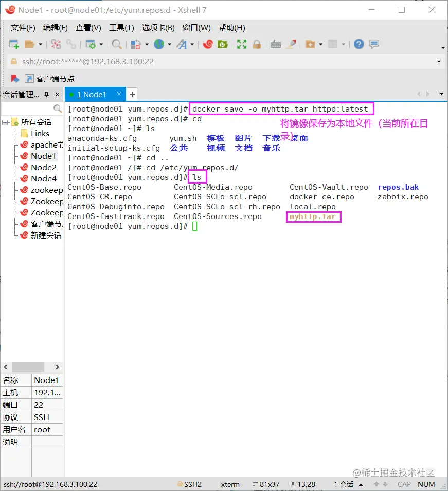This screenshot has height=491, width=448.
Task: Select the Node2 session in the tree
Action: pyautogui.click(x=44, y=168)
